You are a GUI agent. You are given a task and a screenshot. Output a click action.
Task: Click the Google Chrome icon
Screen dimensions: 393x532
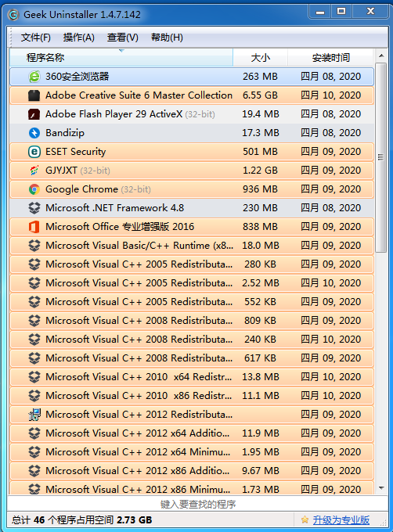pos(34,189)
